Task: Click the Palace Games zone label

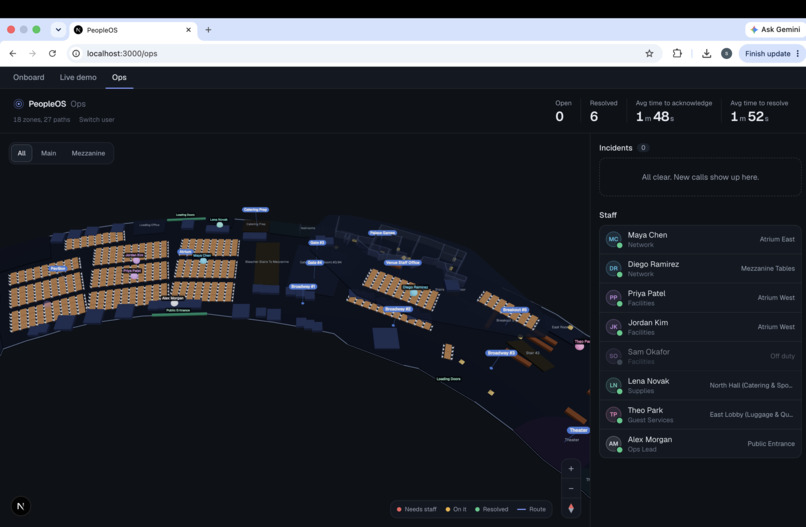Action: (382, 233)
